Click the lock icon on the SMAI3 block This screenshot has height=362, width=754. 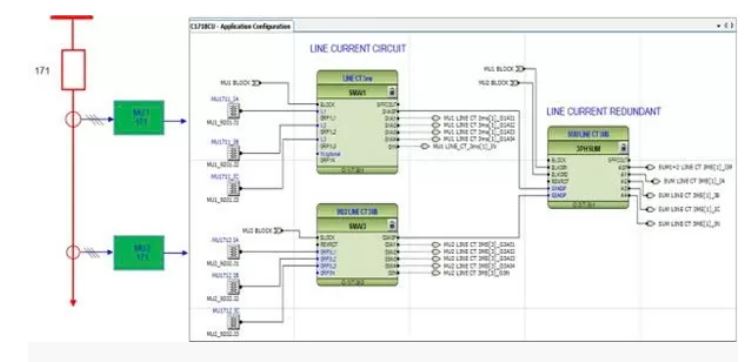click(x=392, y=225)
